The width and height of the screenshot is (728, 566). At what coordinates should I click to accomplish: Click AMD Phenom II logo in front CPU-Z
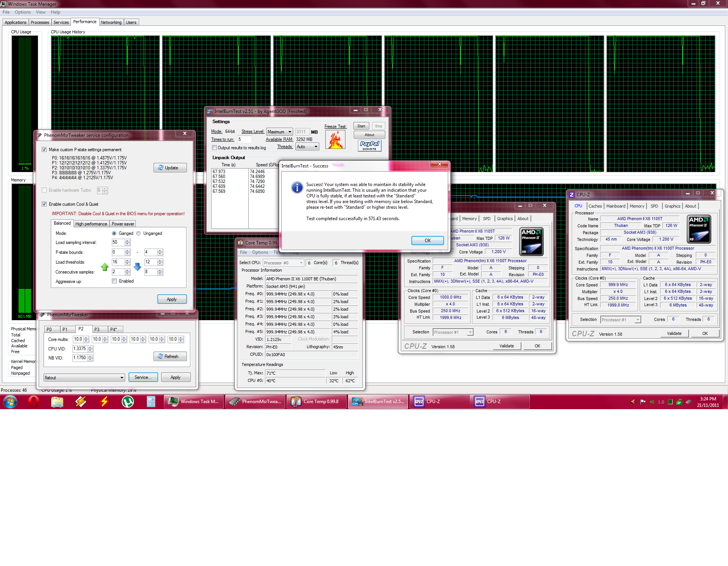(x=699, y=229)
